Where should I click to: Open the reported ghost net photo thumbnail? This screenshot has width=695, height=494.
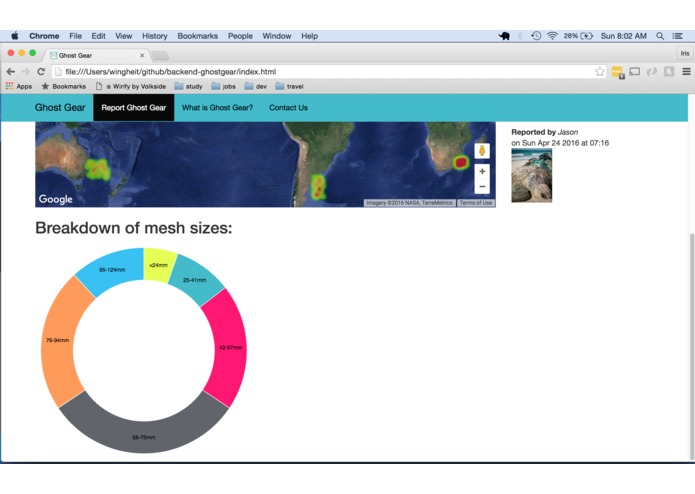[x=531, y=175]
